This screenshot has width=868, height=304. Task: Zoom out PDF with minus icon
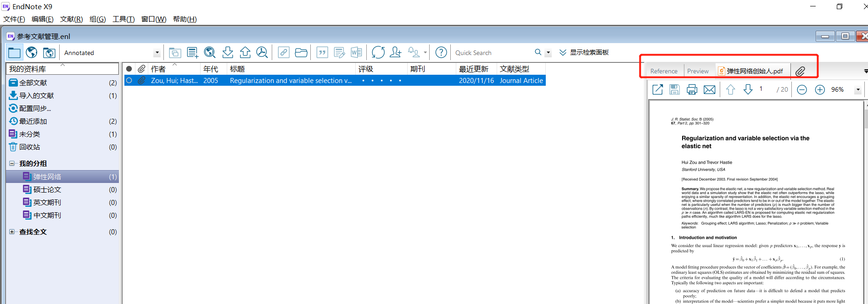click(x=802, y=90)
